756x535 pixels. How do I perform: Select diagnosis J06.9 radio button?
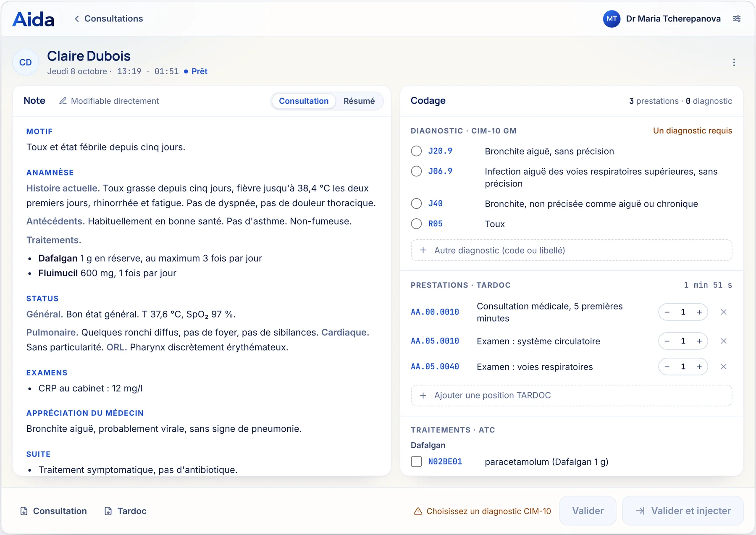pyautogui.click(x=416, y=171)
